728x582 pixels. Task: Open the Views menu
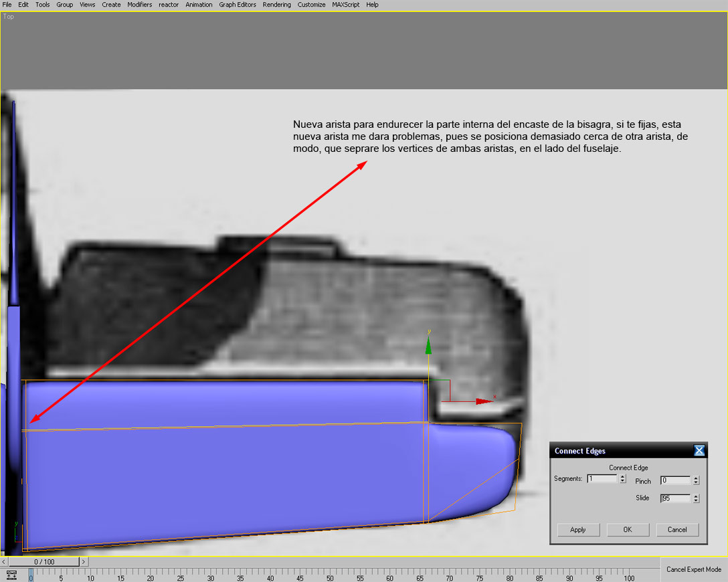[87, 5]
